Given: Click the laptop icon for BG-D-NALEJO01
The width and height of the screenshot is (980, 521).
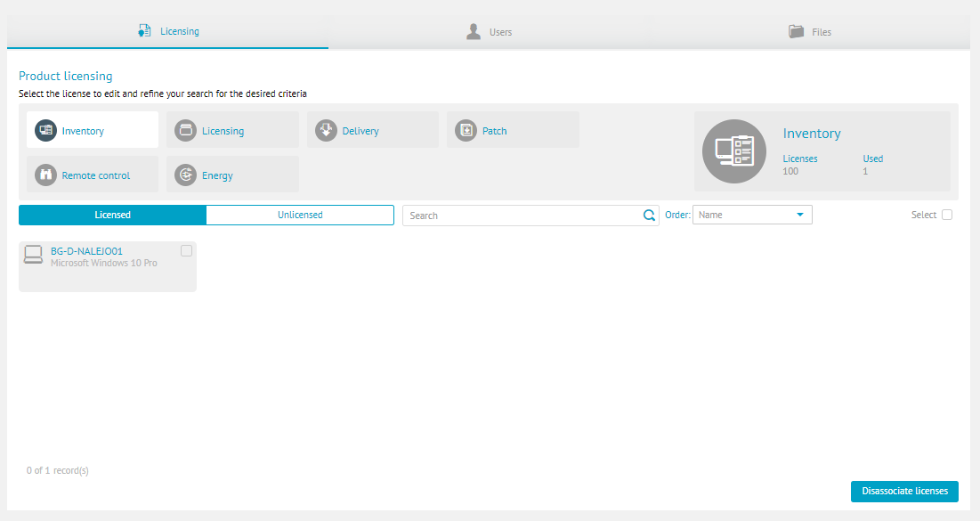Looking at the screenshot, I should click(x=33, y=255).
